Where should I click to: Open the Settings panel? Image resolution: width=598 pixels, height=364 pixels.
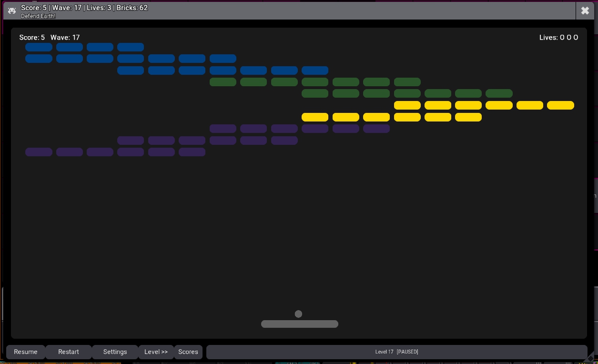115,352
